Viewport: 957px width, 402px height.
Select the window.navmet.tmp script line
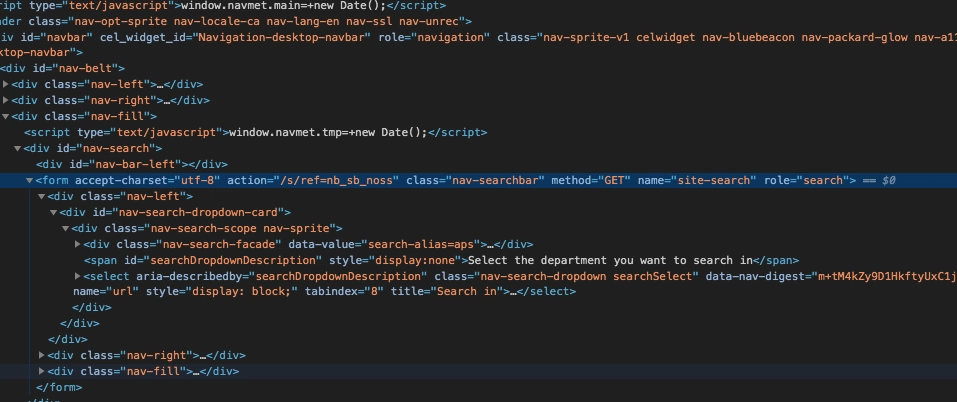(250, 132)
